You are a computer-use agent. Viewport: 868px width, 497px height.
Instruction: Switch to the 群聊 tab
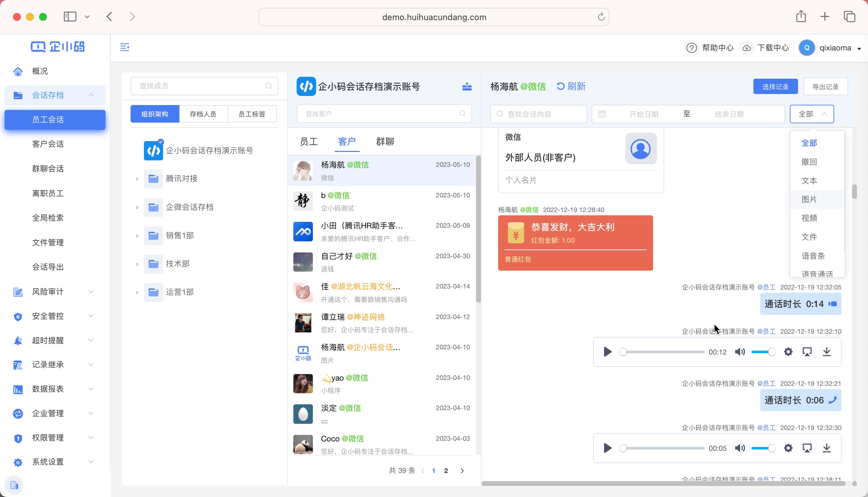[385, 142]
